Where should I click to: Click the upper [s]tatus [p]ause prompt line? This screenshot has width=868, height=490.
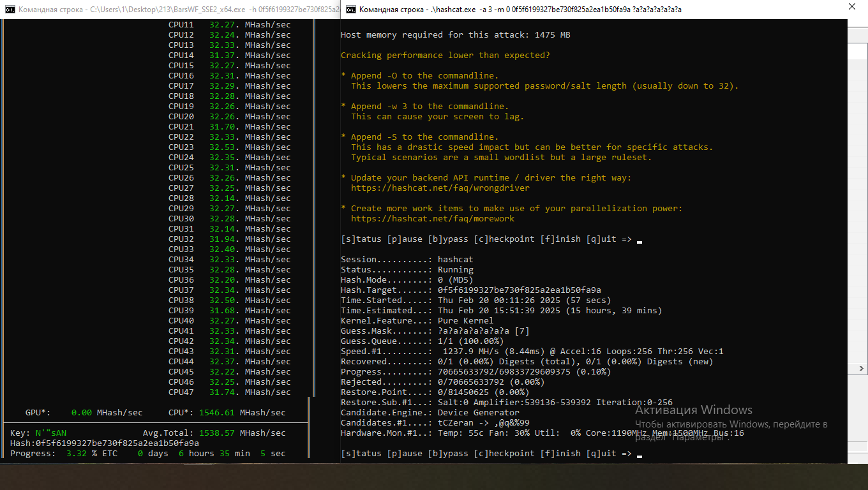(x=486, y=239)
